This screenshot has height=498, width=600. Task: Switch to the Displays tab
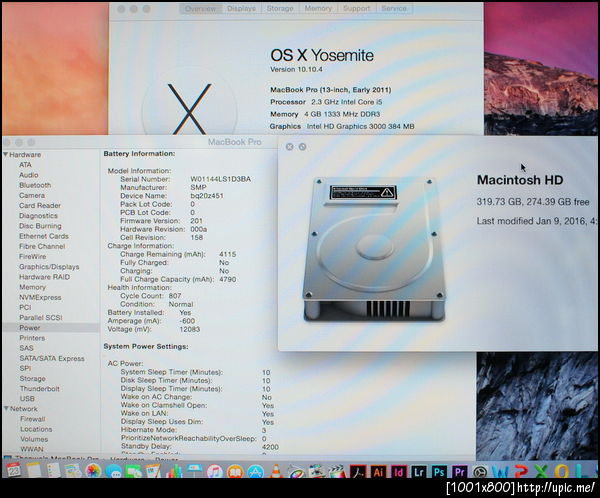coord(241,8)
